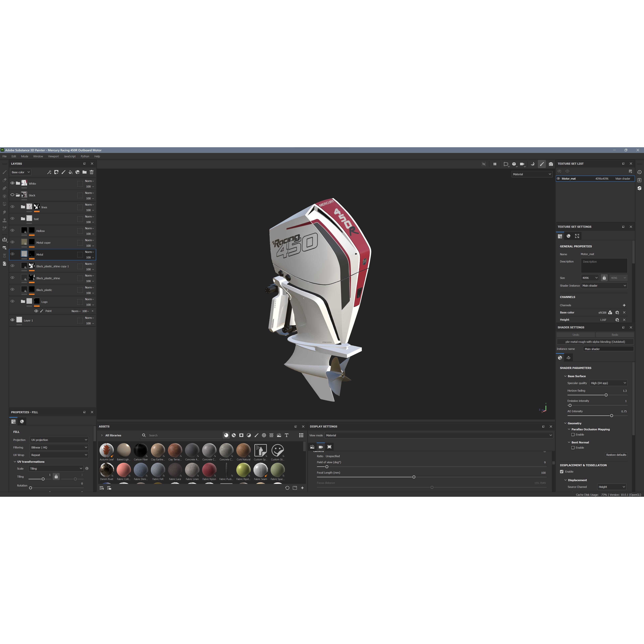The height and width of the screenshot is (644, 644).
Task: Click Undo in Shader Settings
Action: pyautogui.click(x=576, y=335)
